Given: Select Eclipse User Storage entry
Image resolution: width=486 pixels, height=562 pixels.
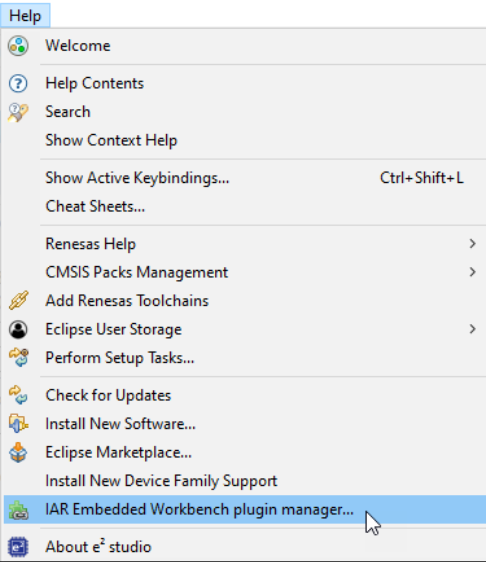Looking at the screenshot, I should coord(245,329).
